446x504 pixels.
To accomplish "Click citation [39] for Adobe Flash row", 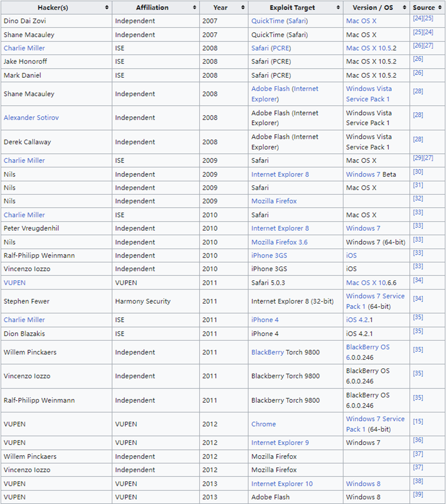I will pos(418,495).
